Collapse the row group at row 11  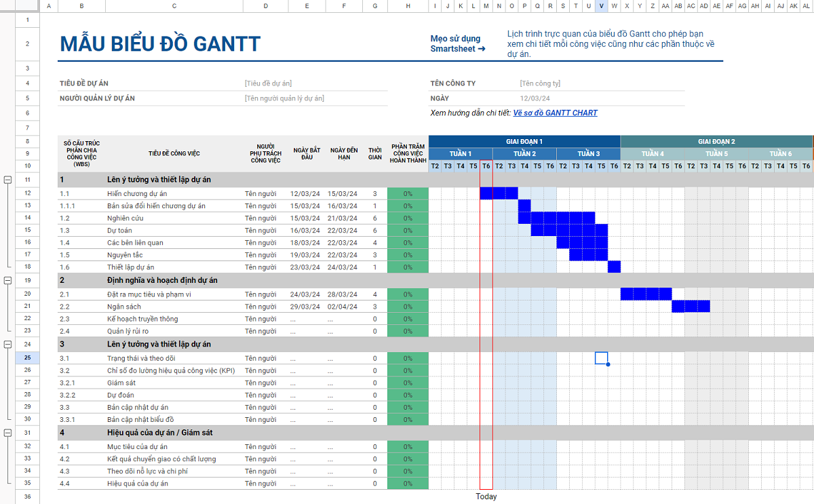(8, 180)
